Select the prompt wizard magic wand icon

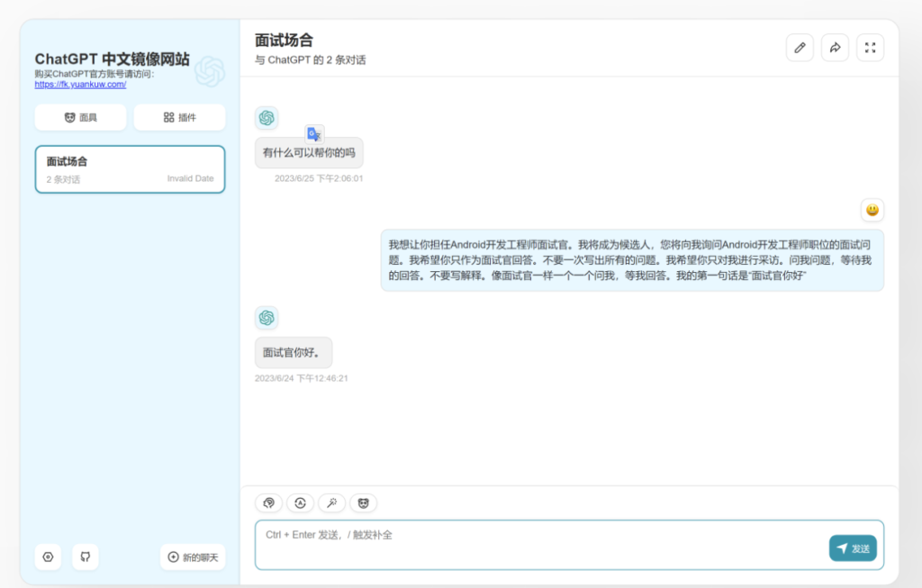[331, 502]
